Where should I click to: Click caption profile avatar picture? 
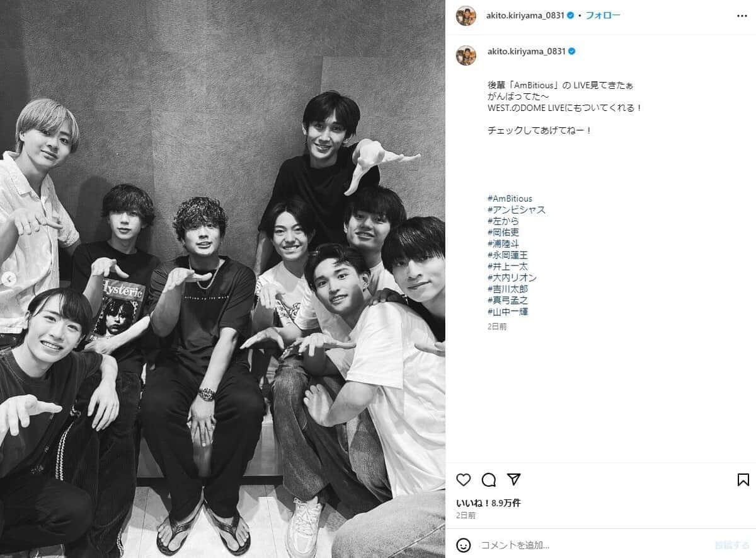click(x=466, y=55)
